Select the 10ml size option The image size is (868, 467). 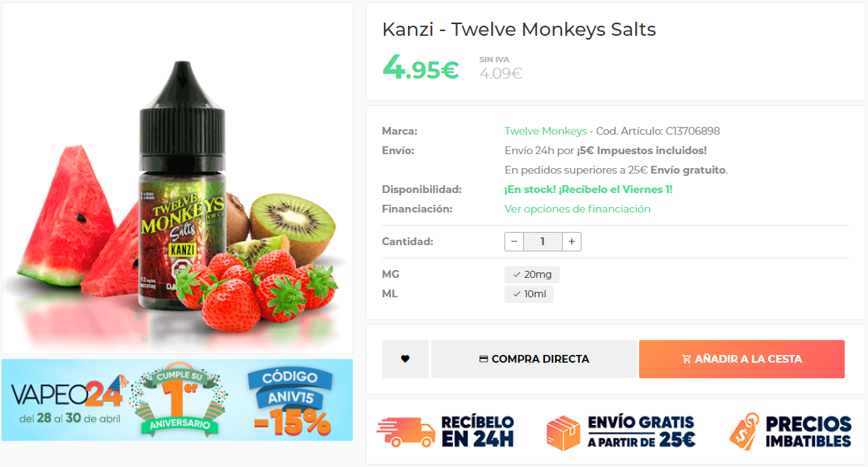click(529, 293)
